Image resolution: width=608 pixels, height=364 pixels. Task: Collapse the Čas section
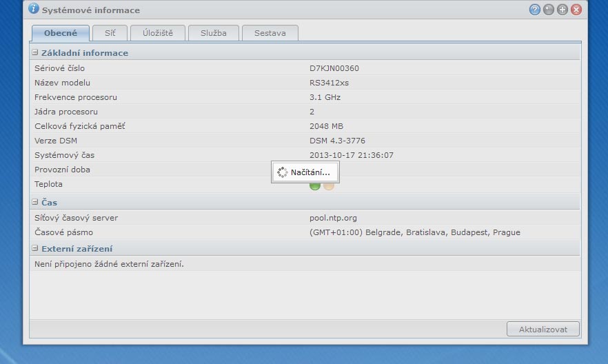pos(35,202)
